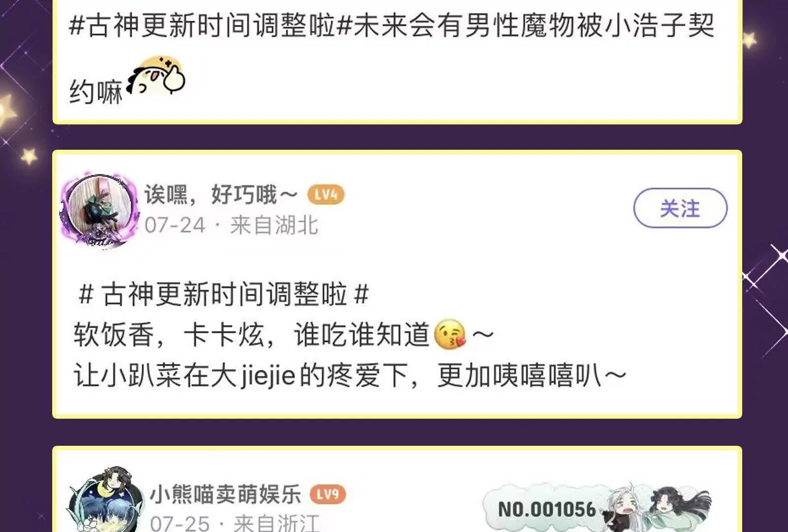Click the 07-25 · 来自浙江 timestamp
Image resolution: width=788 pixels, height=532 pixels.
[x=235, y=523]
